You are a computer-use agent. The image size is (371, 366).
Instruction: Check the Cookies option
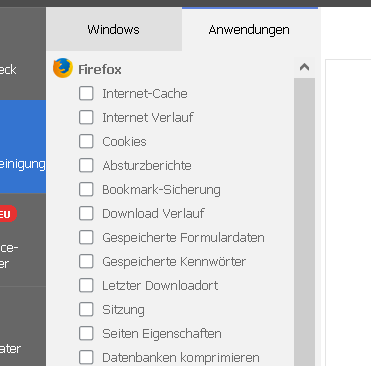coord(86,141)
